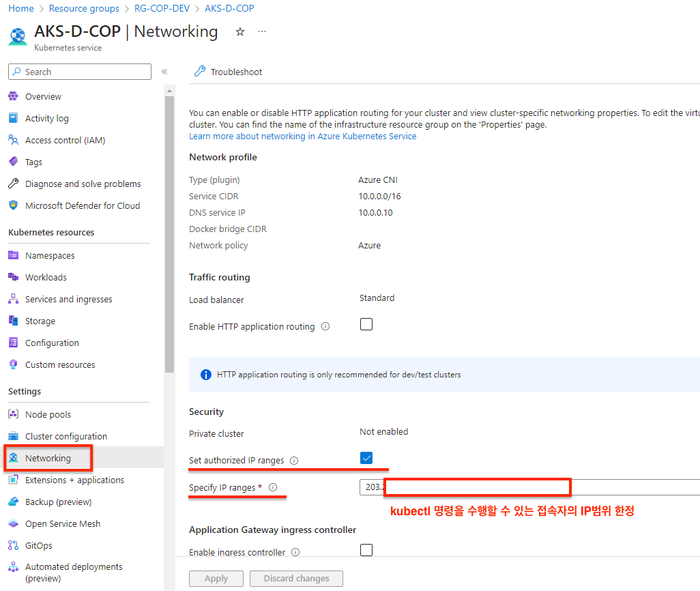Click the Namespaces icon
Screen dimensions: 700x591
[x=14, y=255]
